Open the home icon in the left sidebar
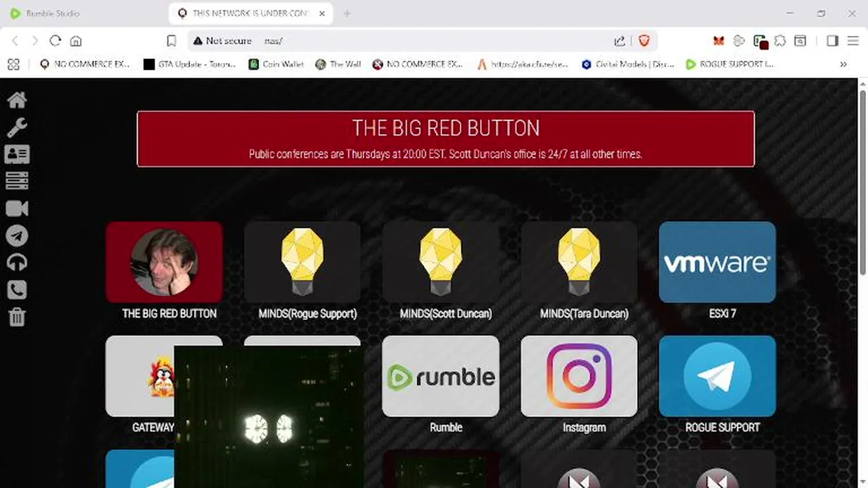The width and height of the screenshot is (868, 488). 17,100
